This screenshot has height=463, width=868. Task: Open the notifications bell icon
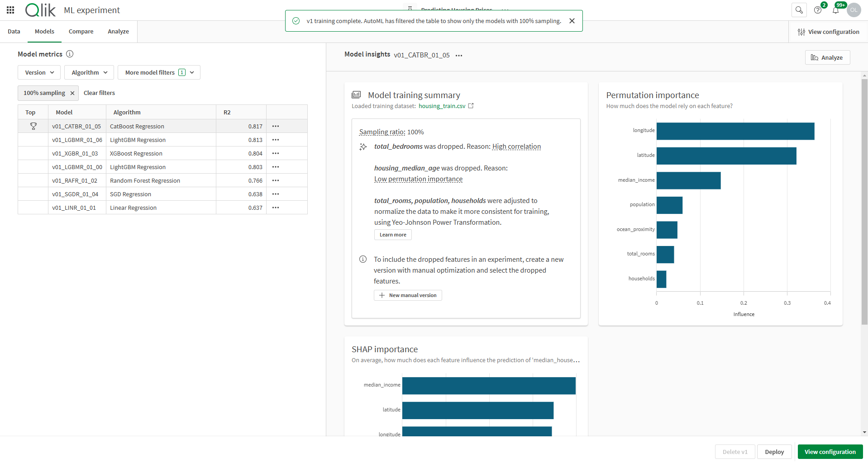[835, 10]
